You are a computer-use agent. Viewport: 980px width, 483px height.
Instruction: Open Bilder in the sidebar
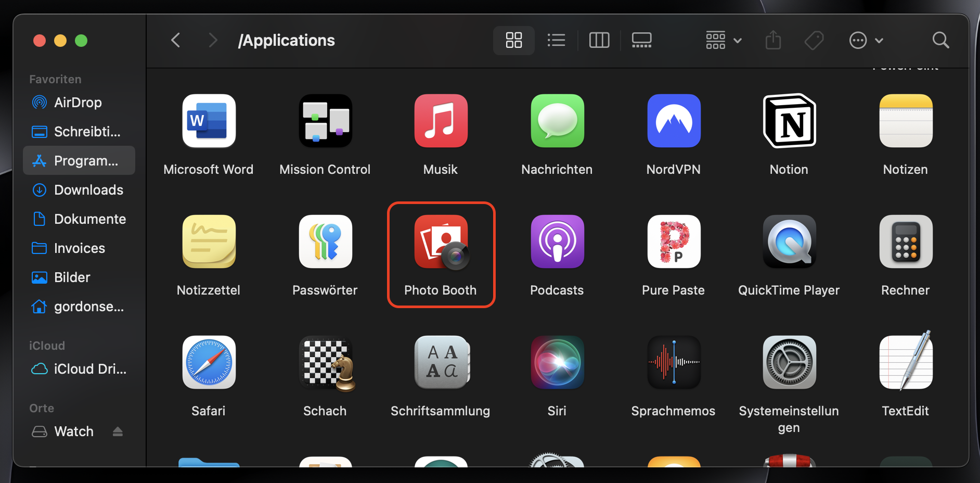pyautogui.click(x=79, y=277)
